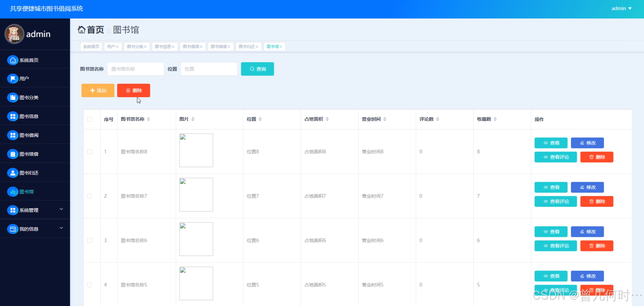This screenshot has width=644, height=306.
Task: Click the 首页 breadcrumb link
Action: [95, 30]
